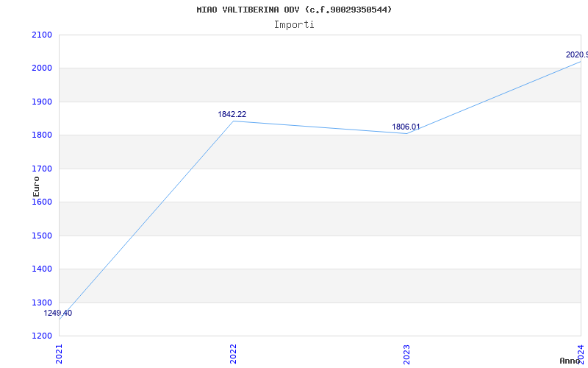The width and height of the screenshot is (588, 368).
Task: Select the 1842.22 data label
Action: tap(232, 114)
